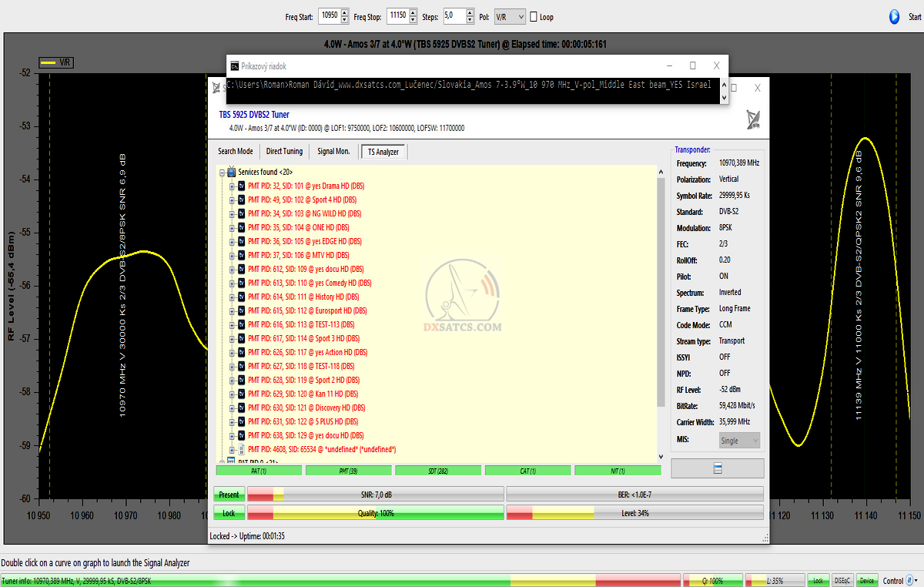Click the transponder list icon button
The height and width of the screenshot is (587, 924).
[717, 468]
